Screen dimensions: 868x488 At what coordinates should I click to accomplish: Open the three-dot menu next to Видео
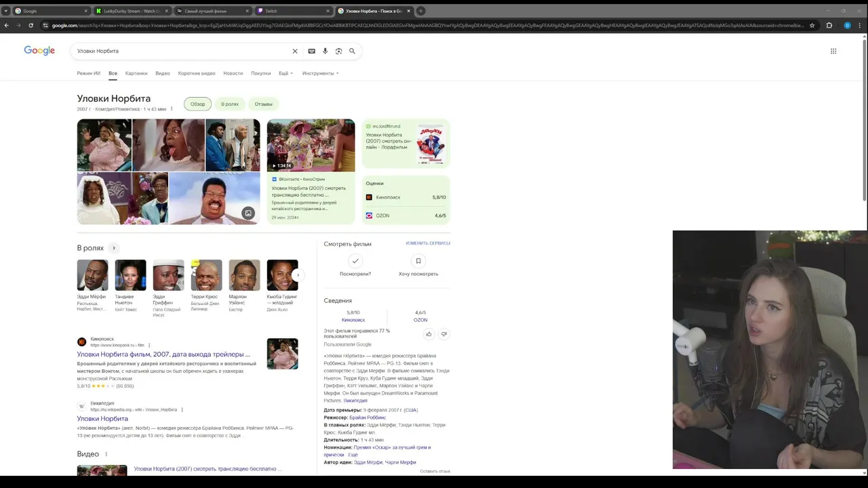(x=106, y=454)
